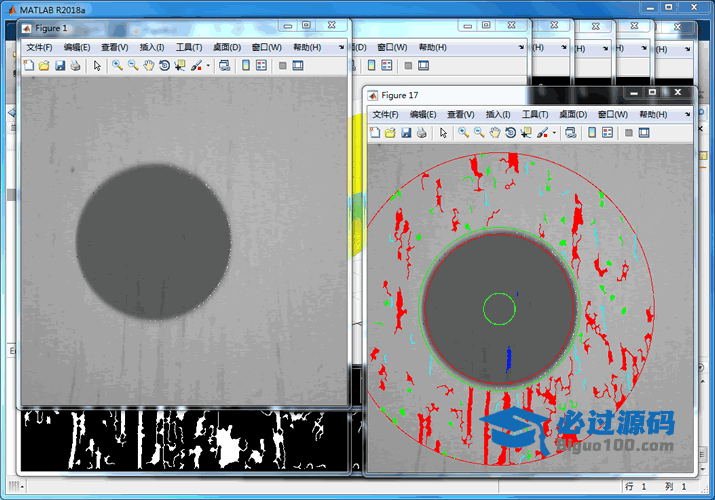This screenshot has width=715, height=500.
Task: Open 文件(F) menu in Figure 1
Action: [39, 47]
